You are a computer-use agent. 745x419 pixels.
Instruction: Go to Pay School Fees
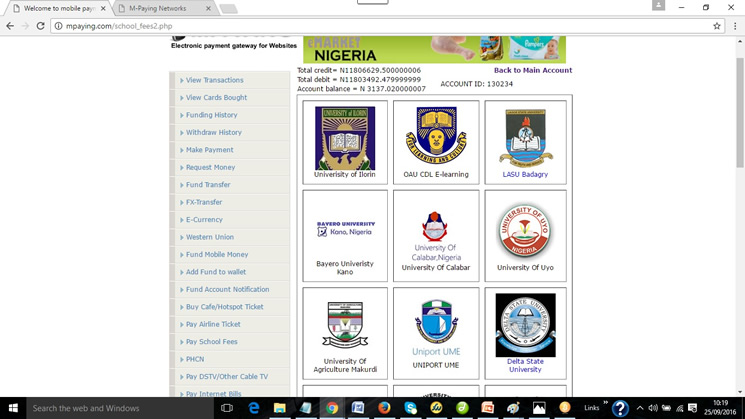211,342
